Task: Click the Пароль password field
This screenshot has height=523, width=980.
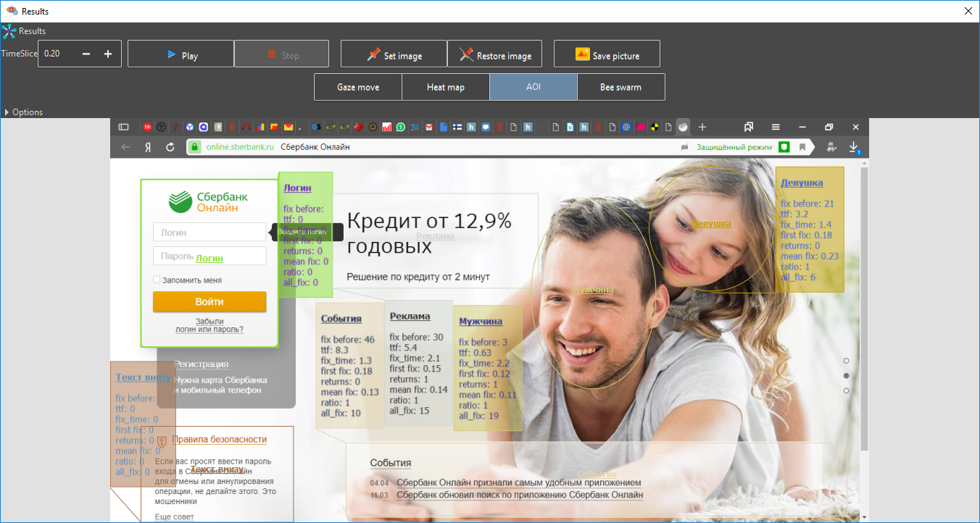Action: point(209,256)
